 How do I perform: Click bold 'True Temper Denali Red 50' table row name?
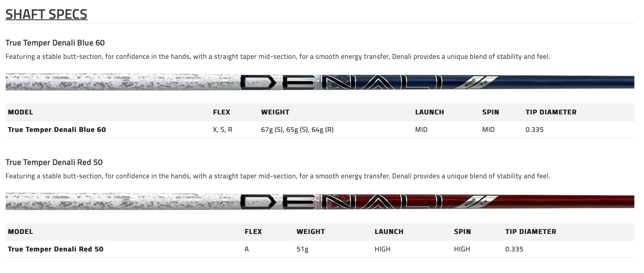pyautogui.click(x=56, y=249)
